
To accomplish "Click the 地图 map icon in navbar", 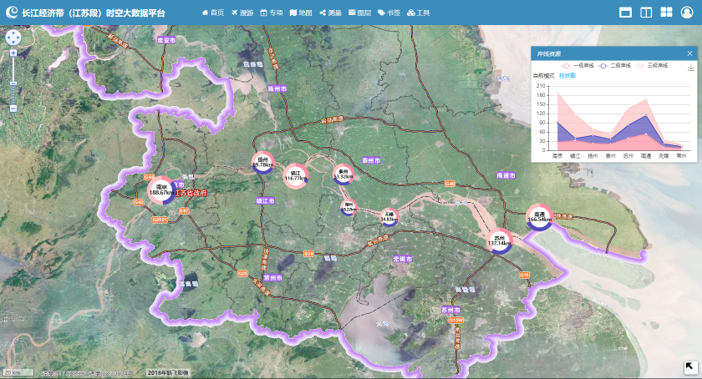I will pos(293,13).
